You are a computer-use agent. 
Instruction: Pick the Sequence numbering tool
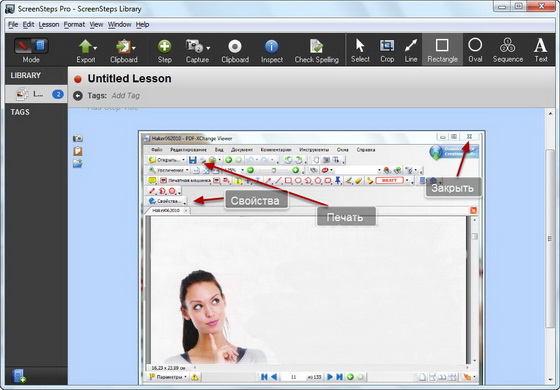508,50
